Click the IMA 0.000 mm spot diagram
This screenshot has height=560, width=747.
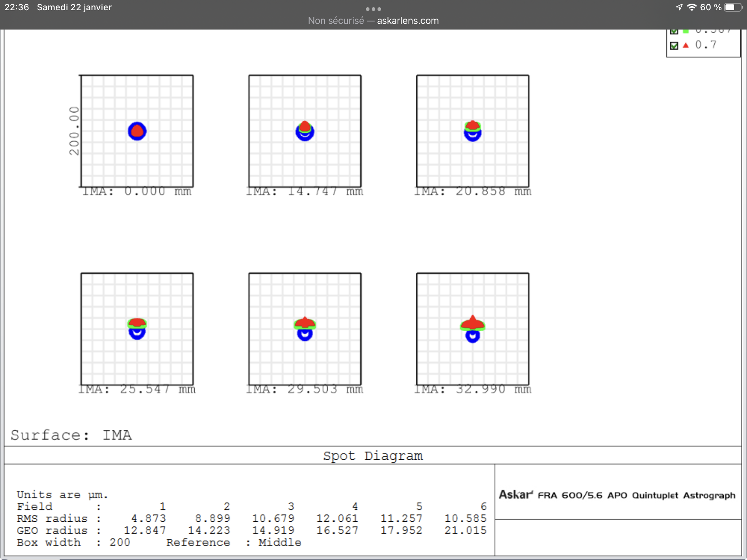coord(137,131)
